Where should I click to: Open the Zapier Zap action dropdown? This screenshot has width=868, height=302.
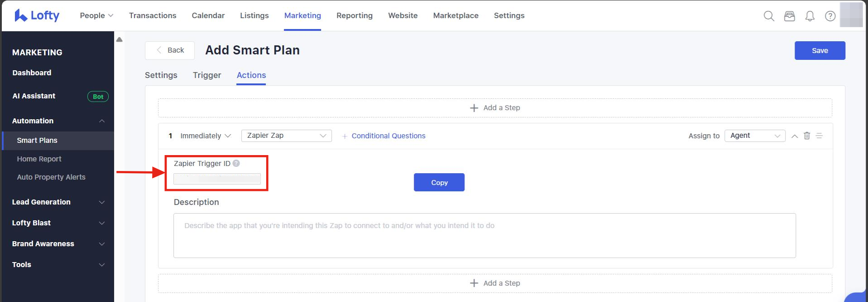click(286, 136)
